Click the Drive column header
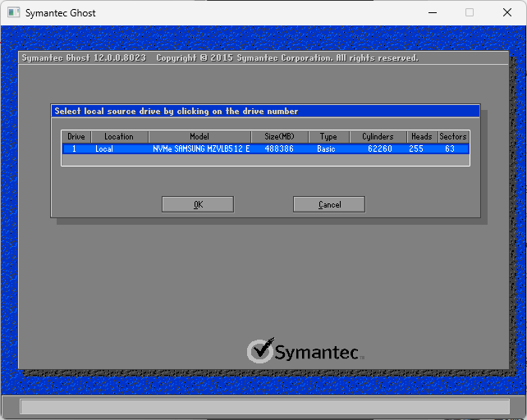This screenshot has width=527, height=420. pos(76,137)
